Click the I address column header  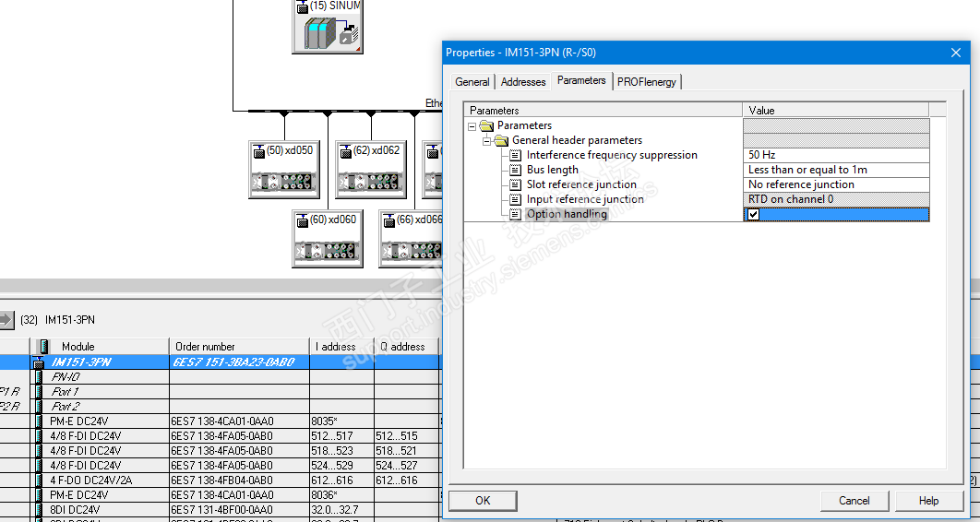pos(341,347)
